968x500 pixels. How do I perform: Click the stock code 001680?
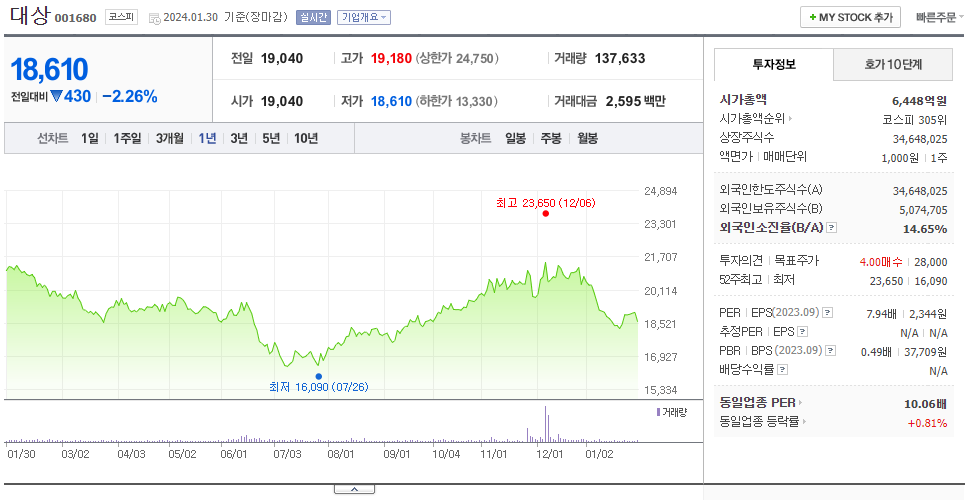pyautogui.click(x=76, y=18)
